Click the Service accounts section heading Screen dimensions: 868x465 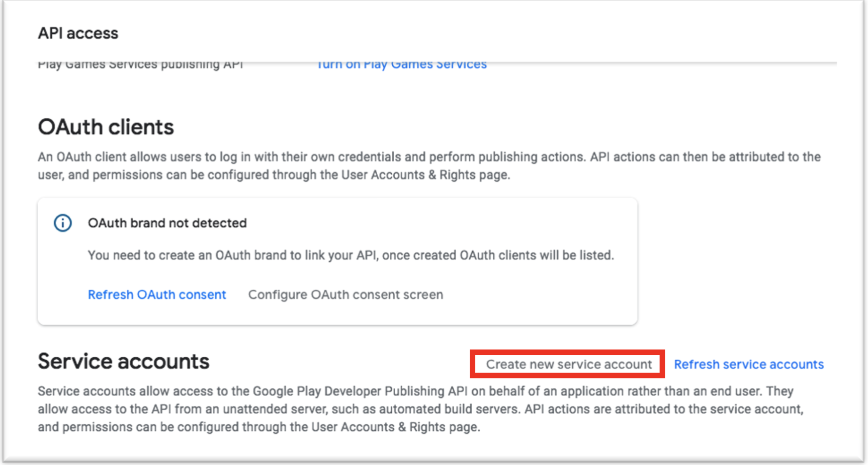124,361
